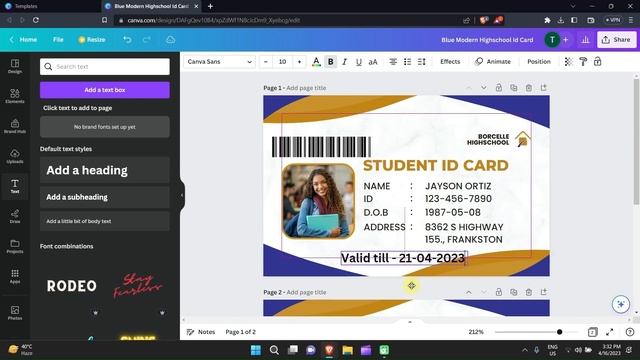Screen dimensions: 640x360
Task: Change text alignment
Action: tap(393, 62)
